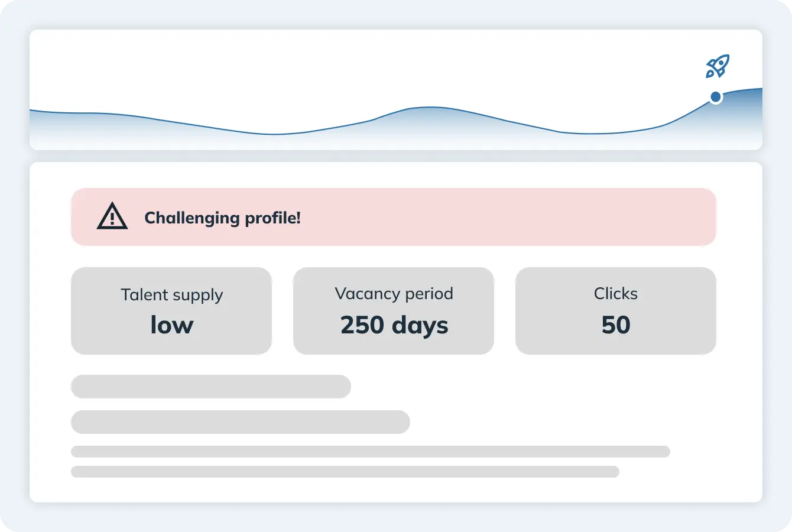Click the bottom thin grey placeholder line

(345, 472)
